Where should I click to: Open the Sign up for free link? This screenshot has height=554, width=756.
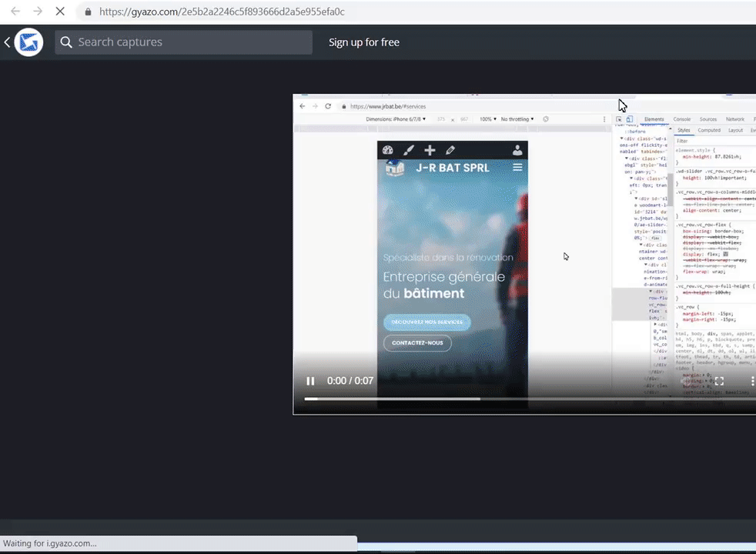pos(364,42)
